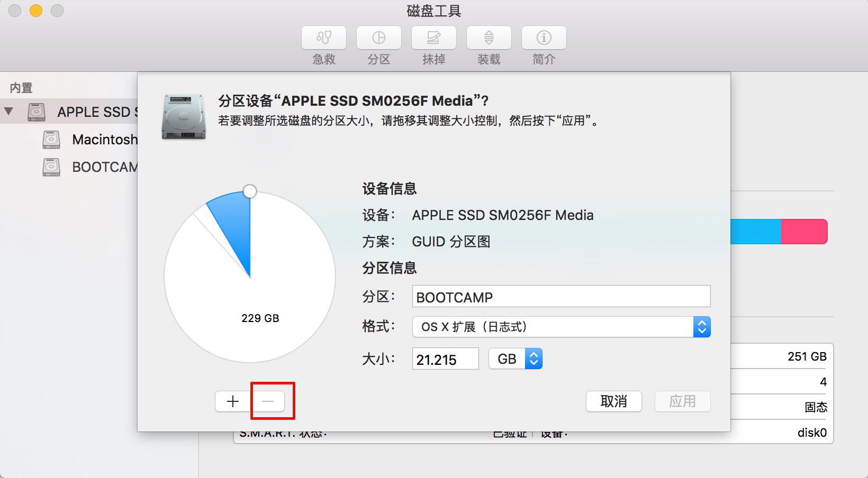Screen dimensions: 868x478
Task: Click the Info (简介) toolbar icon
Action: (x=544, y=38)
